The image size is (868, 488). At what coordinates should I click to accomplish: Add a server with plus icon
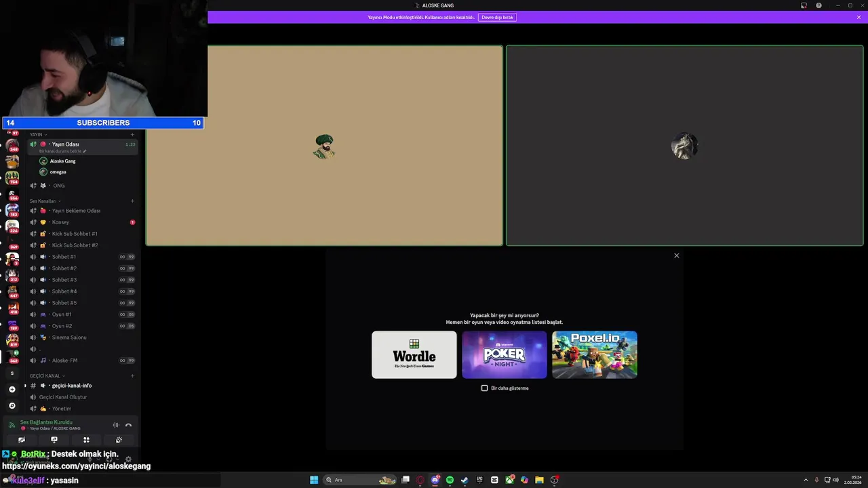point(12,389)
